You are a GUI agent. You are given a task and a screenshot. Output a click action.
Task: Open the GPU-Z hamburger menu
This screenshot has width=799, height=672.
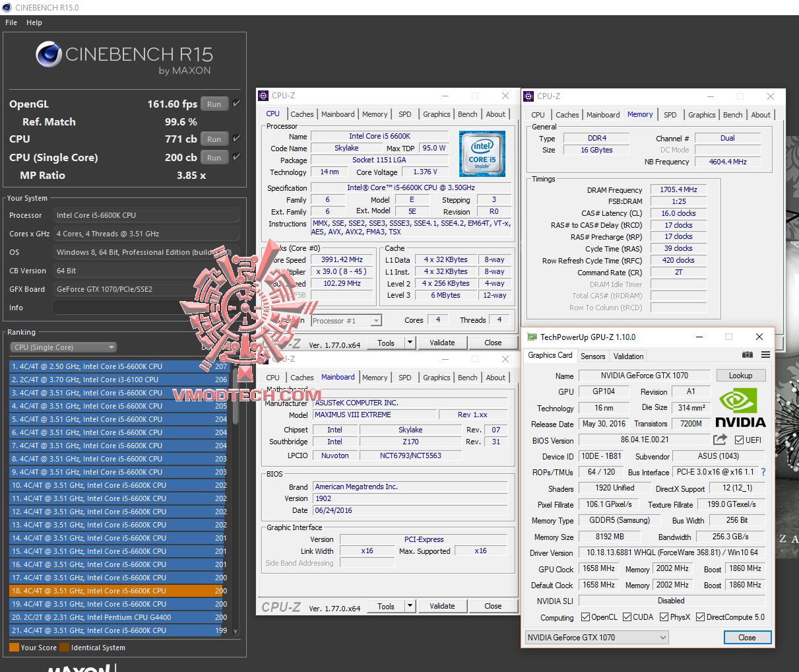click(x=765, y=354)
